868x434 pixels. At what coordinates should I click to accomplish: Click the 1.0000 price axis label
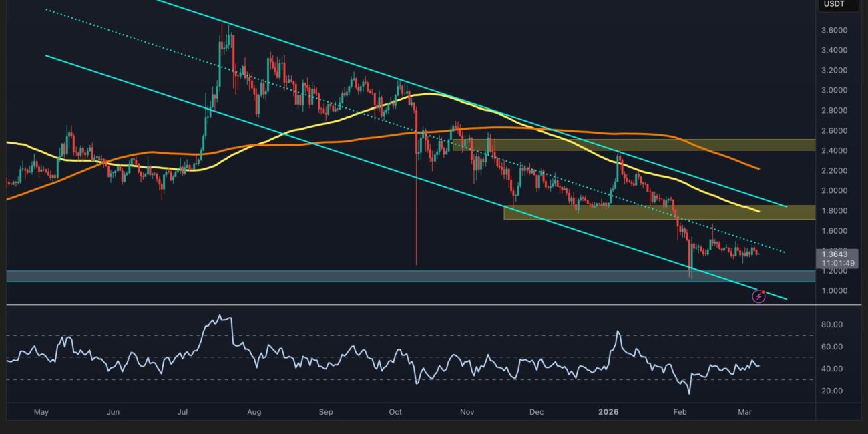(x=835, y=291)
